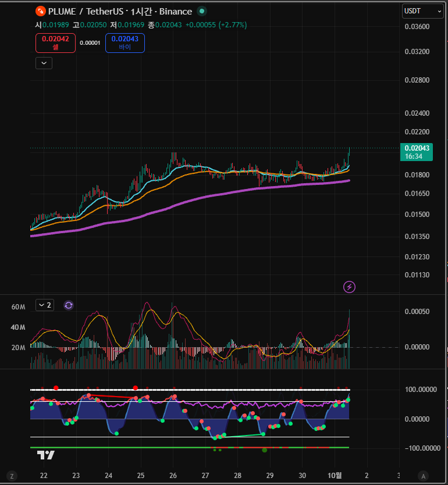Click the dark green dot below oscillator near 29
This screenshot has width=448, height=485.
pyautogui.click(x=265, y=450)
